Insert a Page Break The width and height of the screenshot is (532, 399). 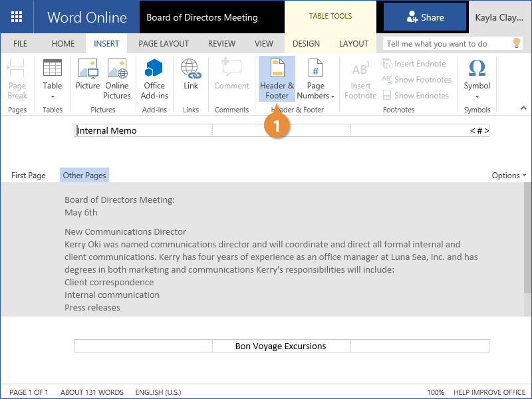[17, 78]
